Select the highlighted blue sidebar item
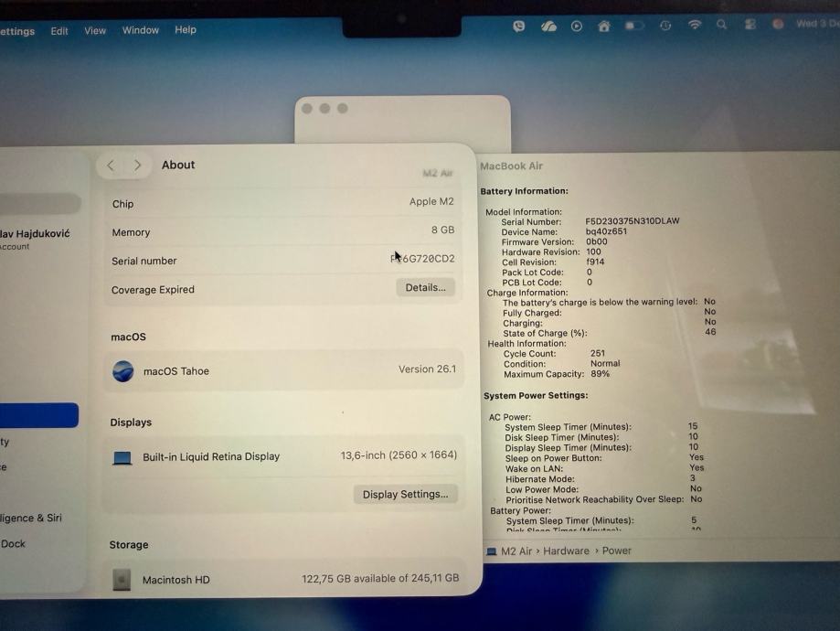Screen dimensions: 840x631 click(x=39, y=415)
